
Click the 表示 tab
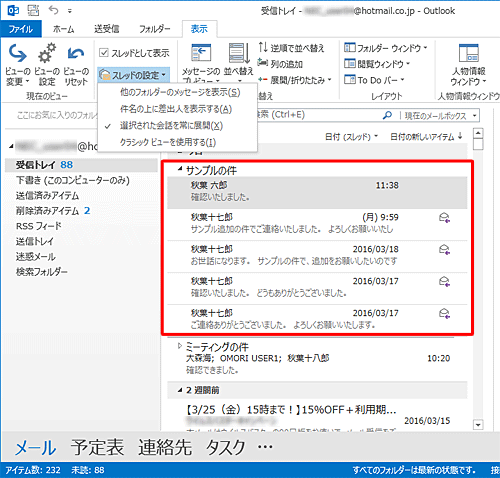(x=199, y=29)
